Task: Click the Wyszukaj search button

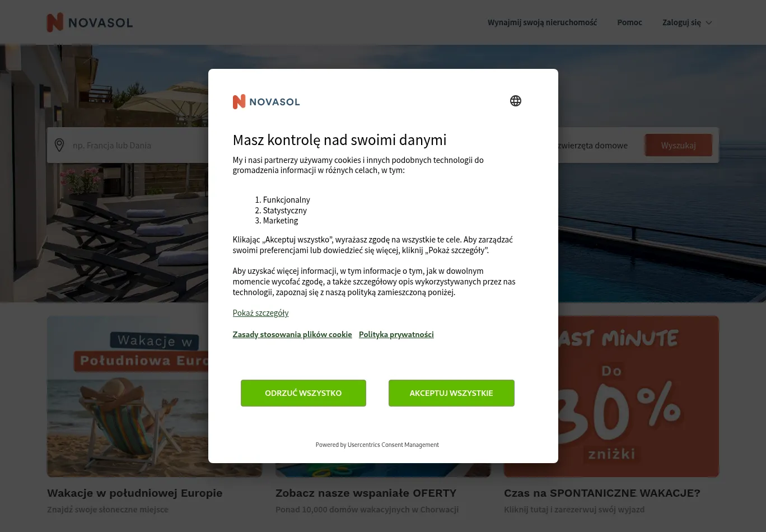Action: 678,145
